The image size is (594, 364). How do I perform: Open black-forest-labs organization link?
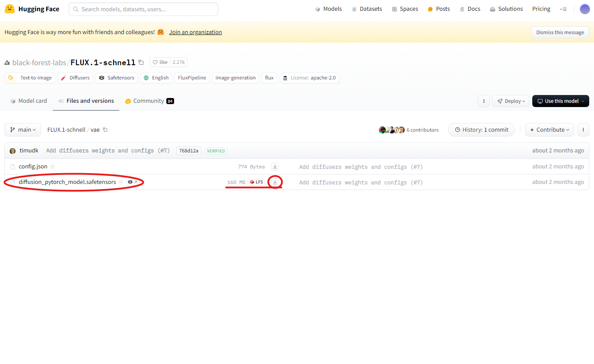39,63
